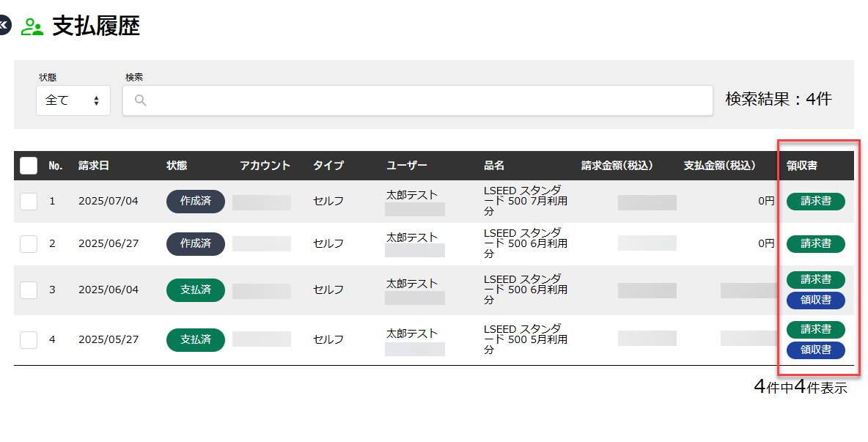Click the 請求金額(税込) column header

tap(617, 166)
